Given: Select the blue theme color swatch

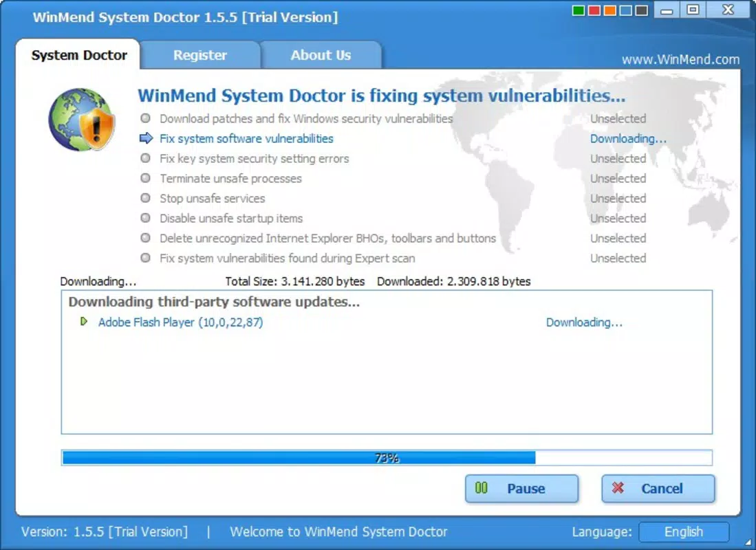Looking at the screenshot, I should (x=626, y=10).
